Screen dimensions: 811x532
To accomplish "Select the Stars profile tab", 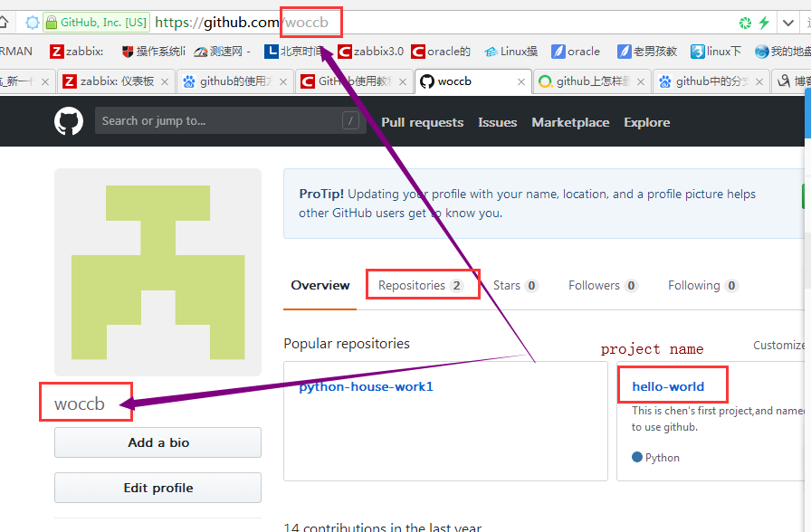I will (x=516, y=285).
